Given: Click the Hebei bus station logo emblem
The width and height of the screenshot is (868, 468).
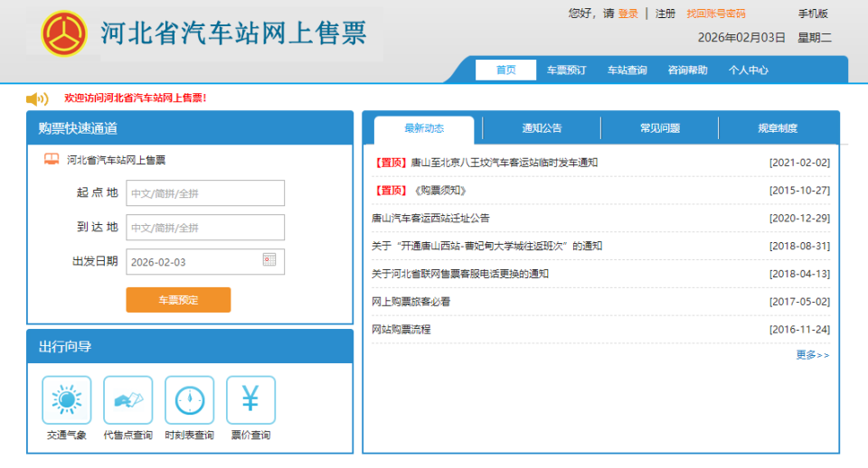Looking at the screenshot, I should click(x=64, y=33).
